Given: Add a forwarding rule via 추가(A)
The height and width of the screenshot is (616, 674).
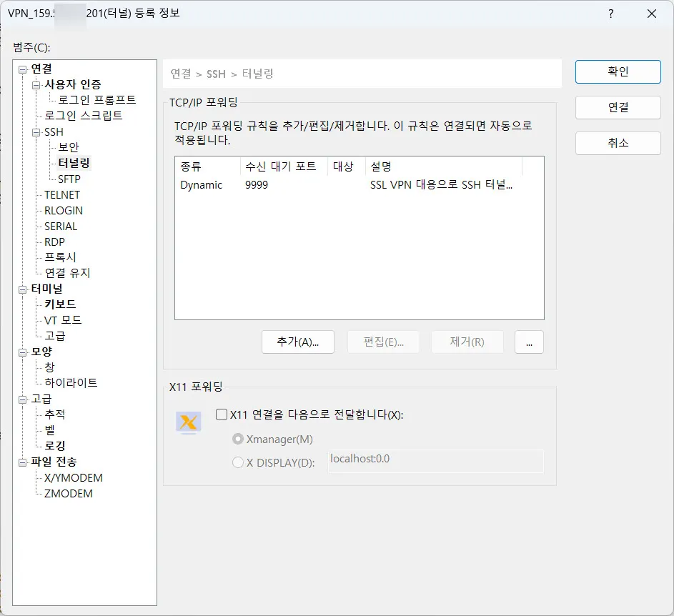Looking at the screenshot, I should pyautogui.click(x=297, y=342).
